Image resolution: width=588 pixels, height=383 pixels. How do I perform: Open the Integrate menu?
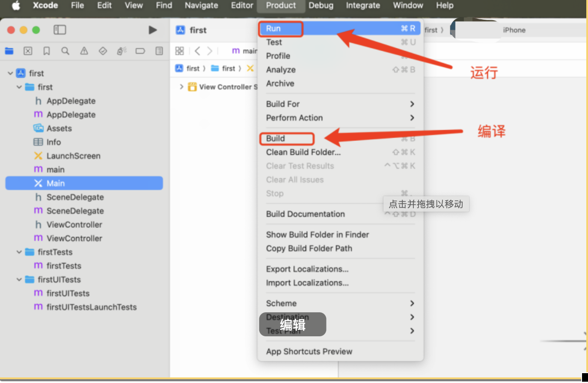click(x=363, y=6)
